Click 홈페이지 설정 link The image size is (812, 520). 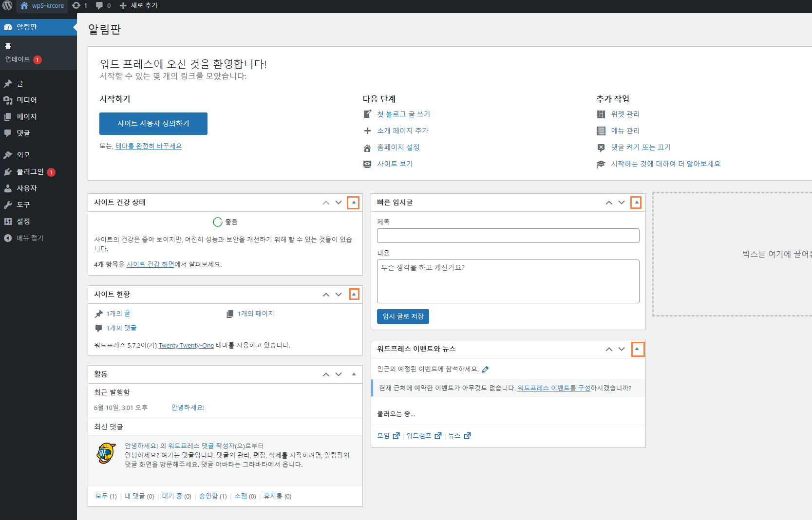[x=398, y=147]
